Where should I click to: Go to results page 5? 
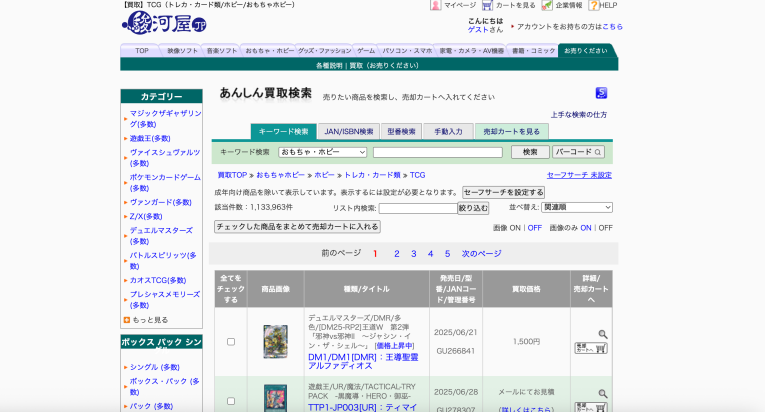click(447, 254)
